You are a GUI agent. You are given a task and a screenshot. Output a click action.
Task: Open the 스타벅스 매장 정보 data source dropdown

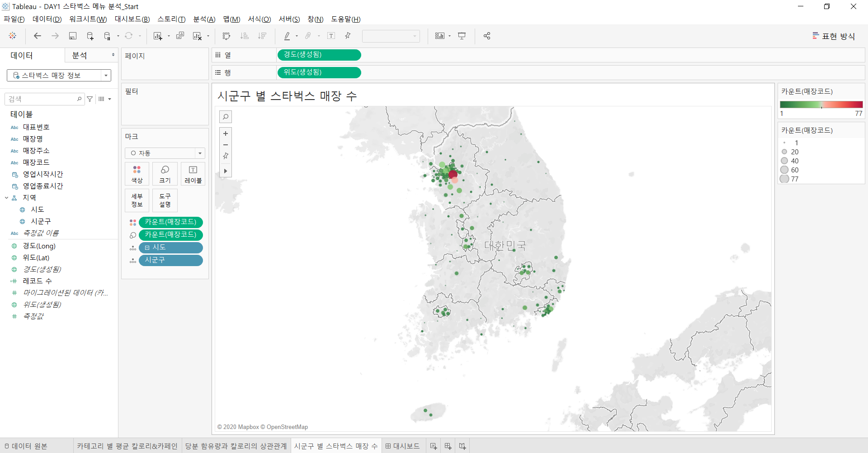click(106, 76)
